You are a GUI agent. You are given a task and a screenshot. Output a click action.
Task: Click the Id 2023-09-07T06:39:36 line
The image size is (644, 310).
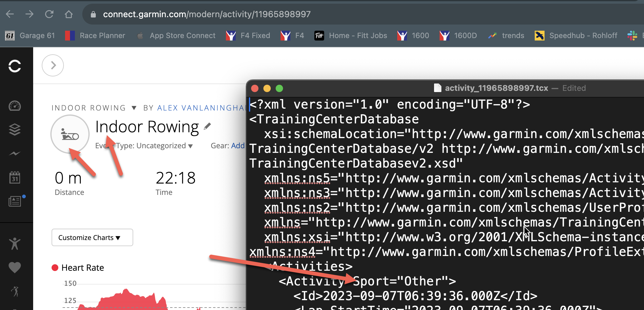point(415,296)
